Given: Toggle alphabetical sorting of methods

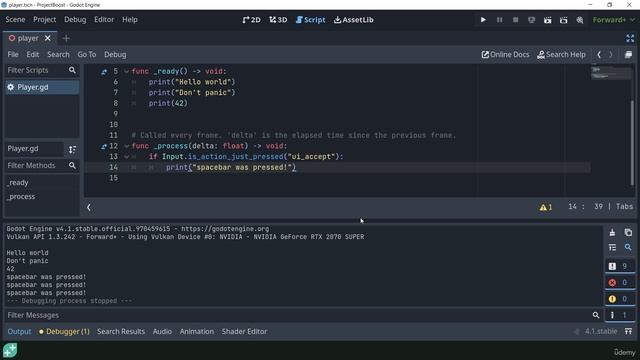Looking at the screenshot, I should [x=72, y=149].
